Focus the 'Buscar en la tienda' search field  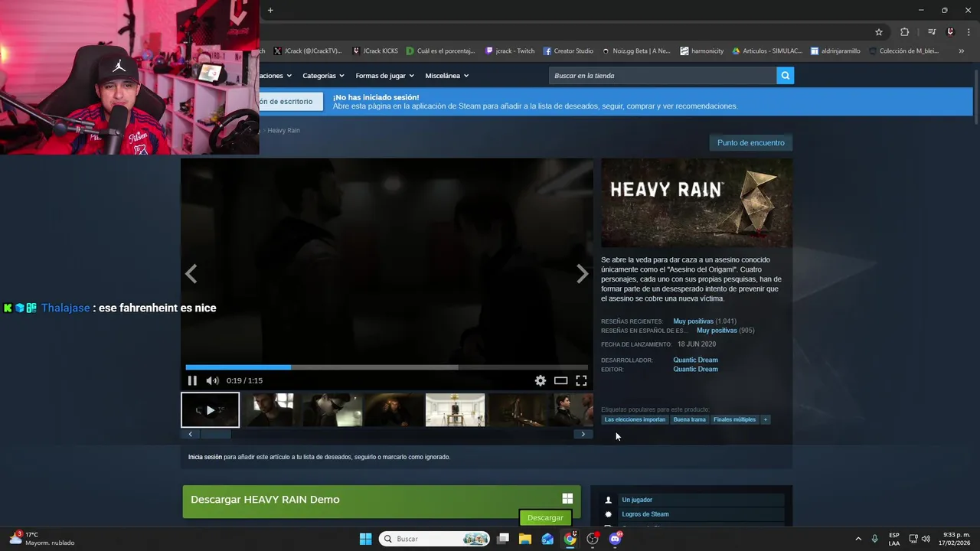tap(662, 76)
